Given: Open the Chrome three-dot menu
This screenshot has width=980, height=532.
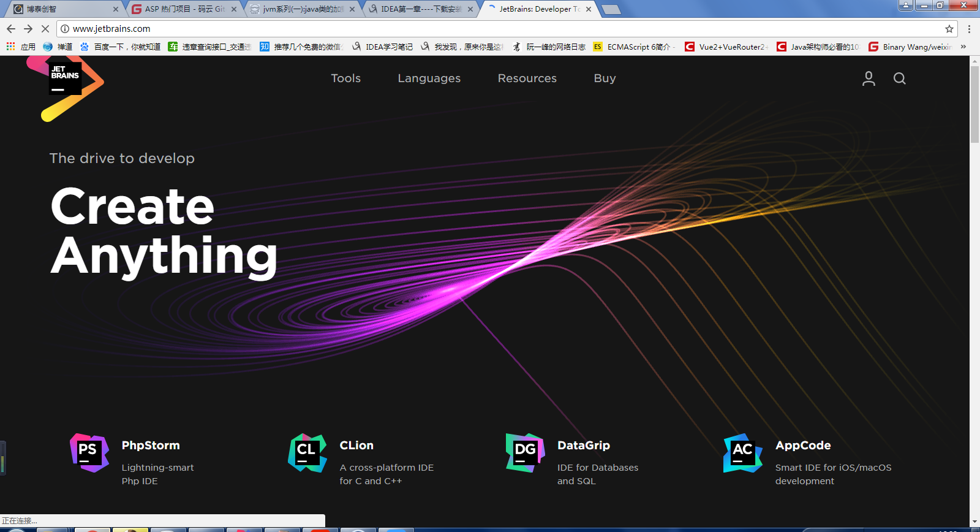Looking at the screenshot, I should tap(969, 29).
